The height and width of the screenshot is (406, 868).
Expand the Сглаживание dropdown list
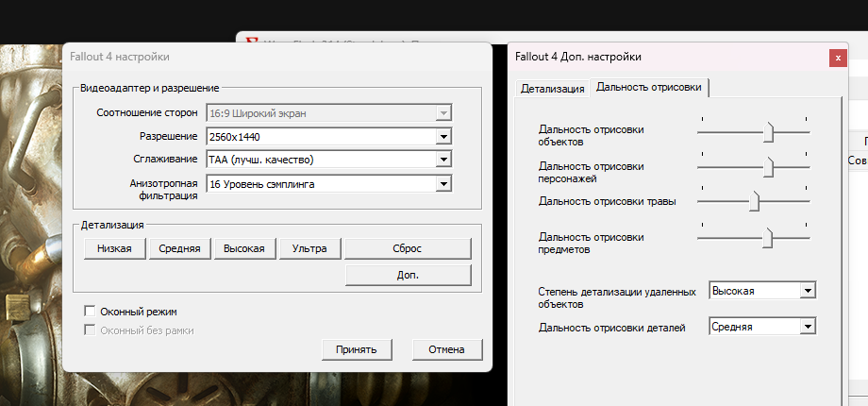(443, 160)
